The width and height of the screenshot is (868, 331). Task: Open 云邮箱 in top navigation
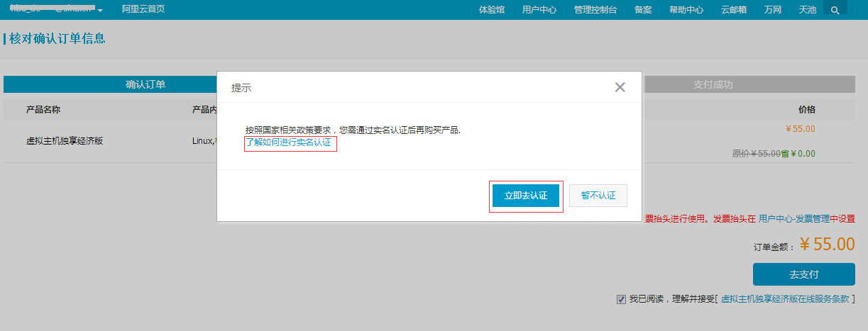coord(734,10)
